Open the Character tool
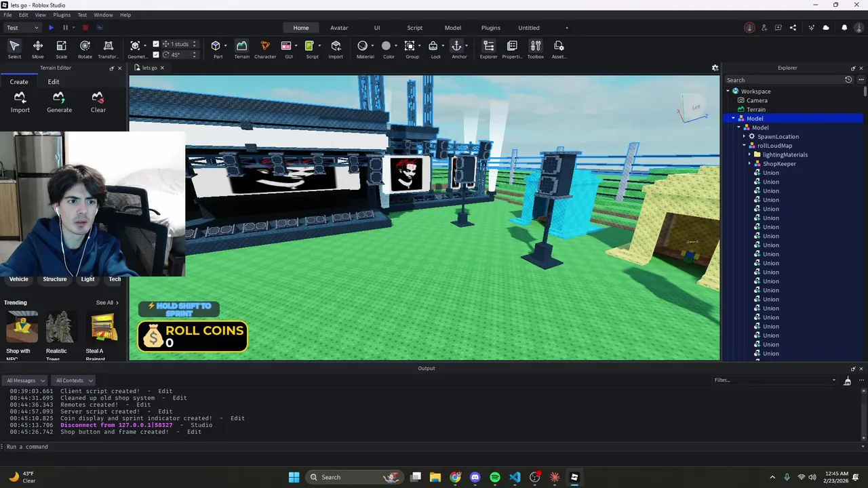868x488 pixels. [x=265, y=49]
